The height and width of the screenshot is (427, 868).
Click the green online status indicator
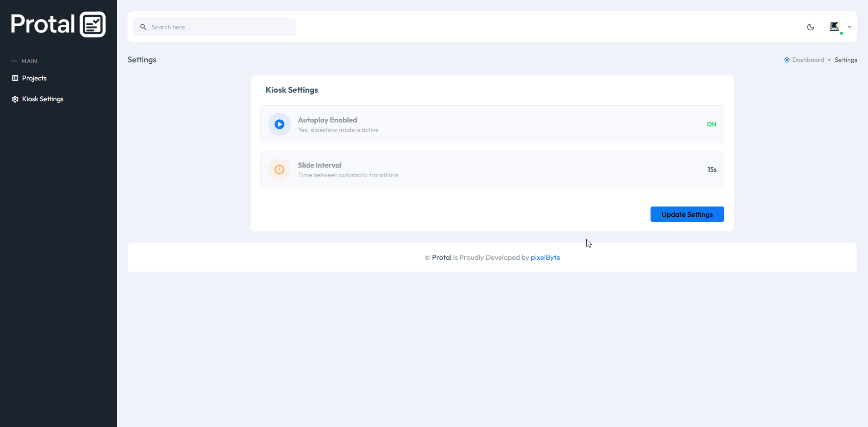point(840,32)
